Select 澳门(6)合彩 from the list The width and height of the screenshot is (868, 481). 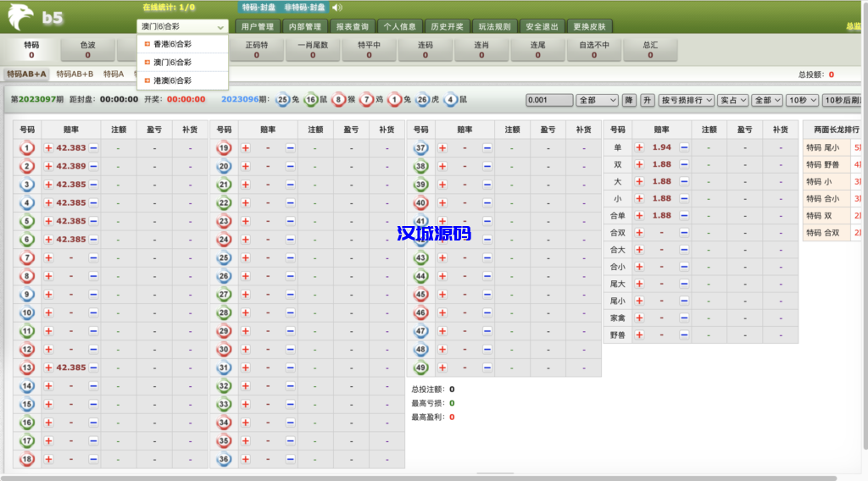point(183,63)
